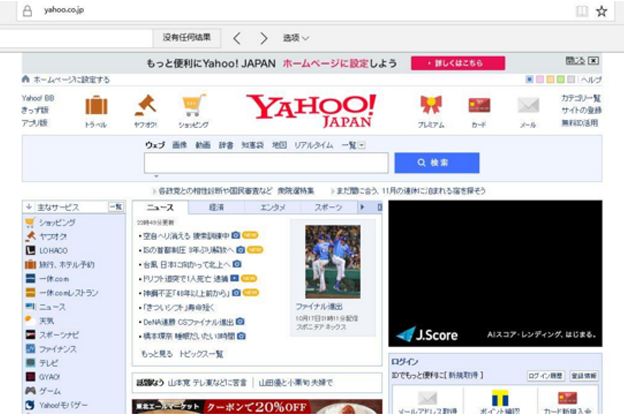Open headline 台風 日本に向かって北上へ
Image resolution: width=624 pixels, height=416 pixels.
[x=187, y=264]
